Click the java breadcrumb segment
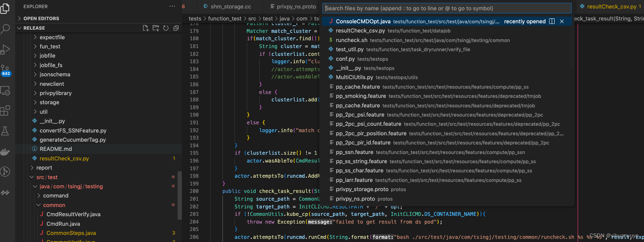 point(284,18)
